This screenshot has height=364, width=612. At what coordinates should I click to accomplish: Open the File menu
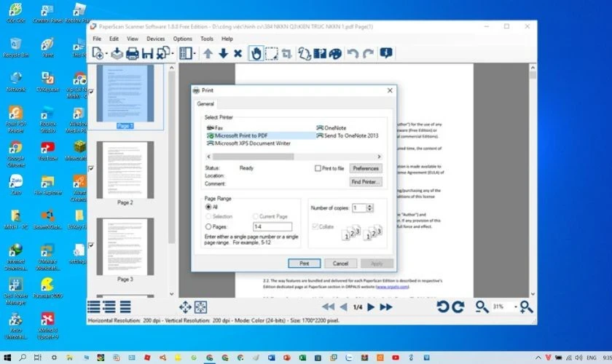coord(97,39)
